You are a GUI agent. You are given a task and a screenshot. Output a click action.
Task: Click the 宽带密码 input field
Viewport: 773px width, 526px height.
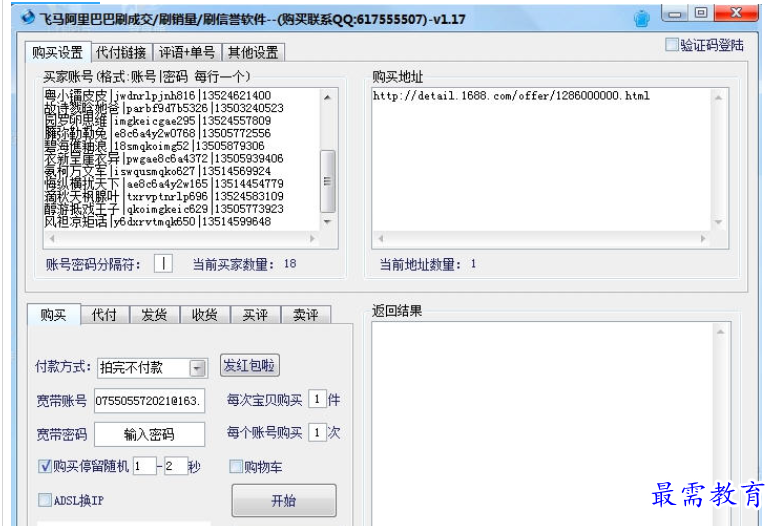click(149, 434)
